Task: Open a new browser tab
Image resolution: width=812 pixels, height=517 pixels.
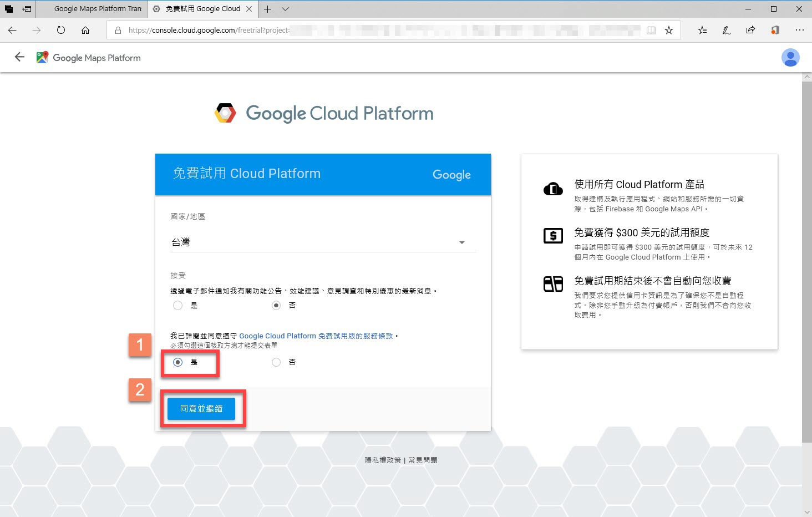Action: tap(268, 9)
